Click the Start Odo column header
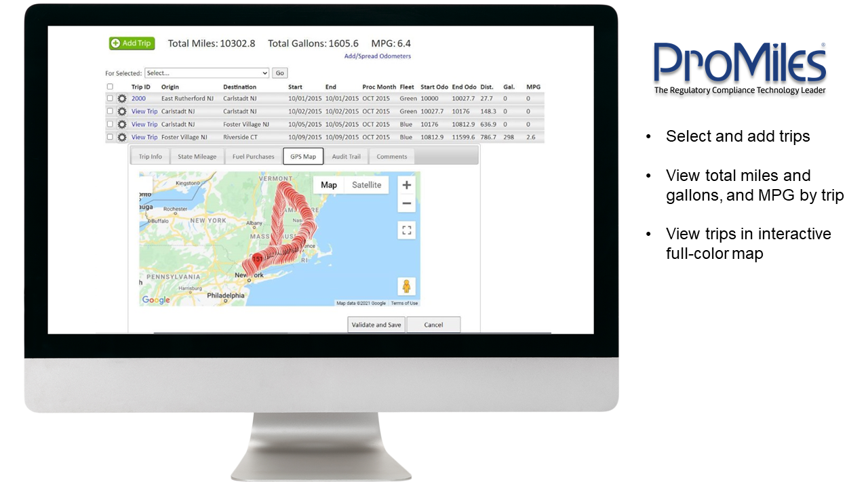868x488 pixels. pos(434,87)
